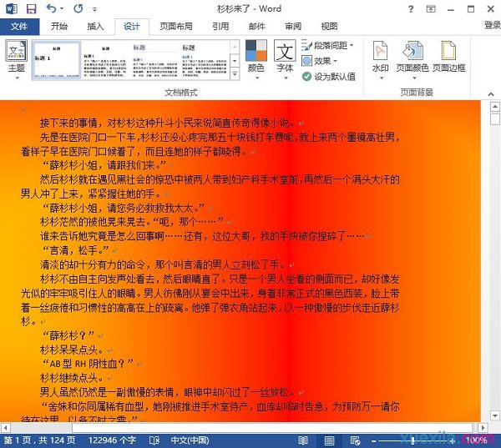The height and width of the screenshot is (448, 501).
Task: Redo or repeat the last action
Action: (x=78, y=8)
